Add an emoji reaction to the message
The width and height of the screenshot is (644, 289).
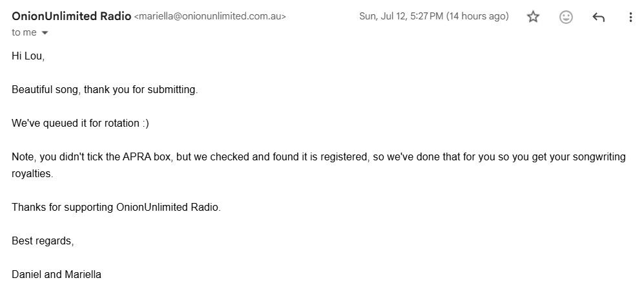tap(566, 17)
